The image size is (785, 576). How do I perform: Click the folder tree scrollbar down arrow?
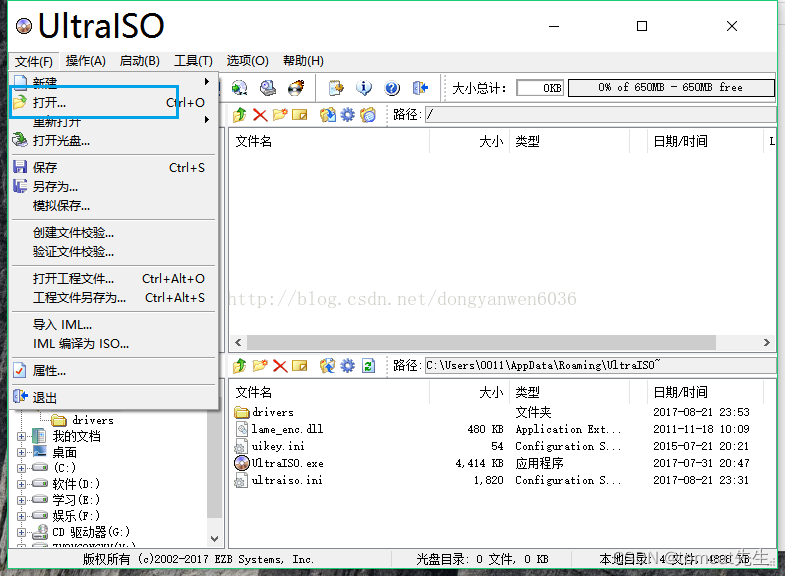[x=214, y=538]
